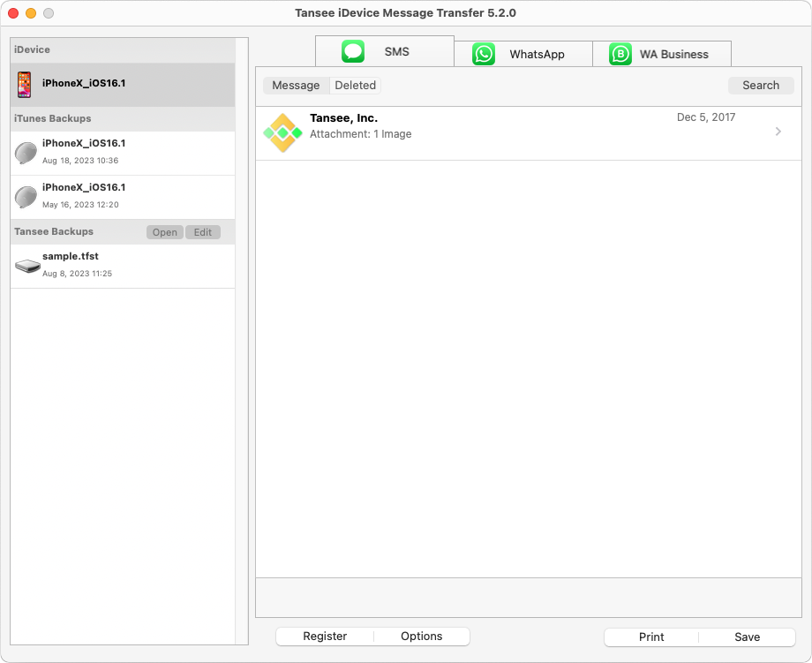Show Deleted messages
This screenshot has height=663, width=812.
(355, 85)
